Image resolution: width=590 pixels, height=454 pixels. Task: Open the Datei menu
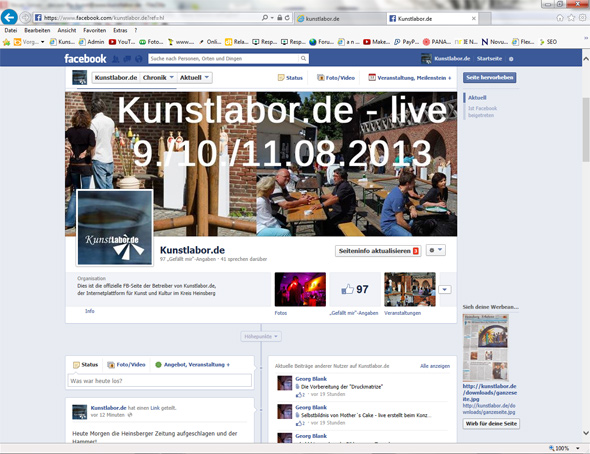click(11, 30)
